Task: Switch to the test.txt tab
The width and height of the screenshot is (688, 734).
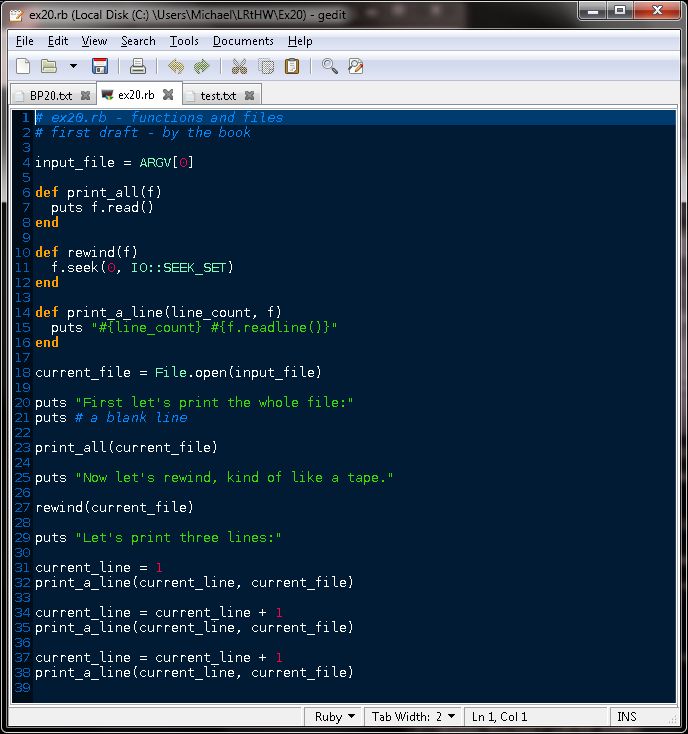Action: pos(218,96)
